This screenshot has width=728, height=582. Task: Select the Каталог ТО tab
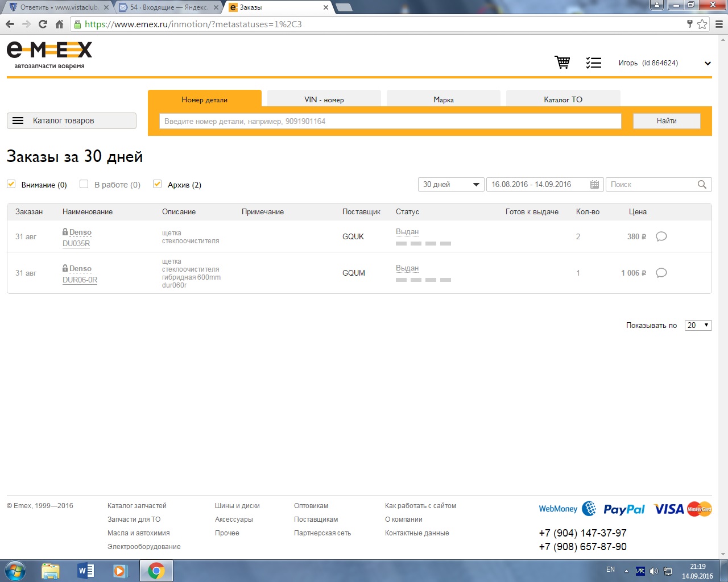[562, 99]
